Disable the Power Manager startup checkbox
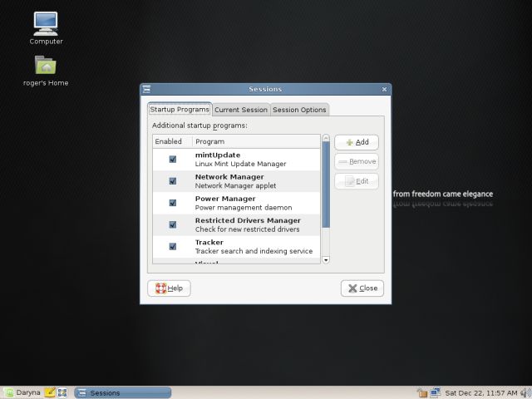This screenshot has height=399, width=532. coord(173,203)
